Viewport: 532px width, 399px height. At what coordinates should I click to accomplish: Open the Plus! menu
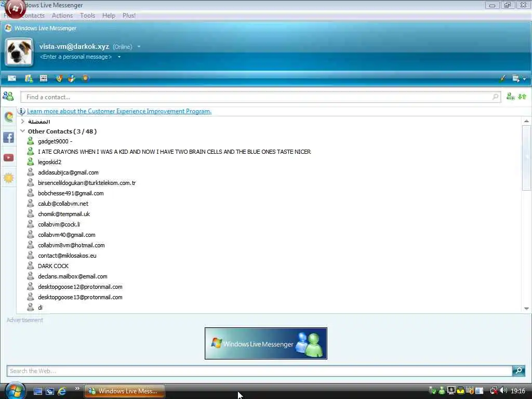[129, 16]
